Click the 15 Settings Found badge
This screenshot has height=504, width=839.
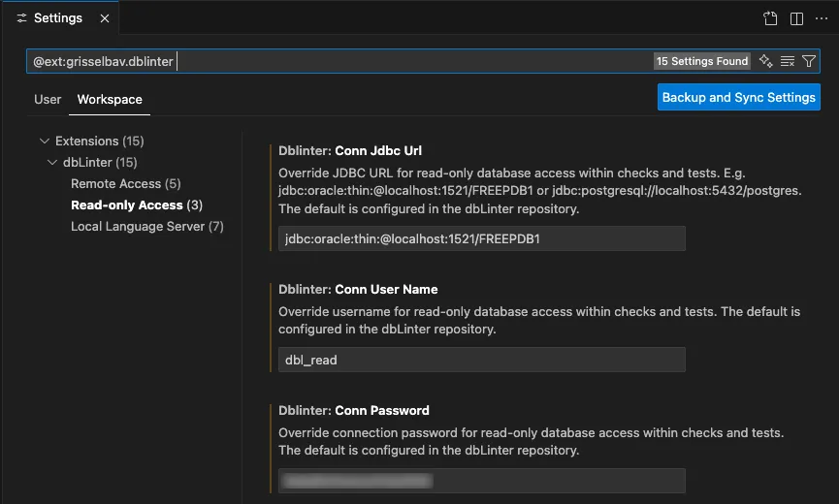tap(702, 61)
